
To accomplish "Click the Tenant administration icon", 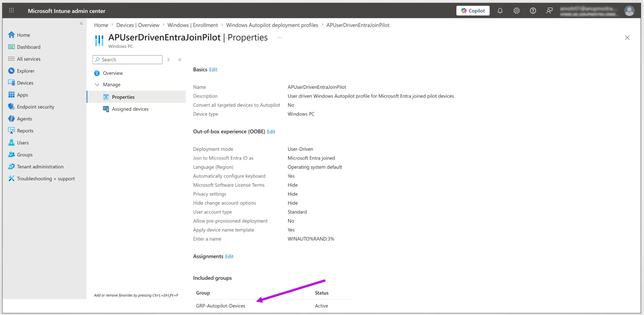I will (11, 166).
